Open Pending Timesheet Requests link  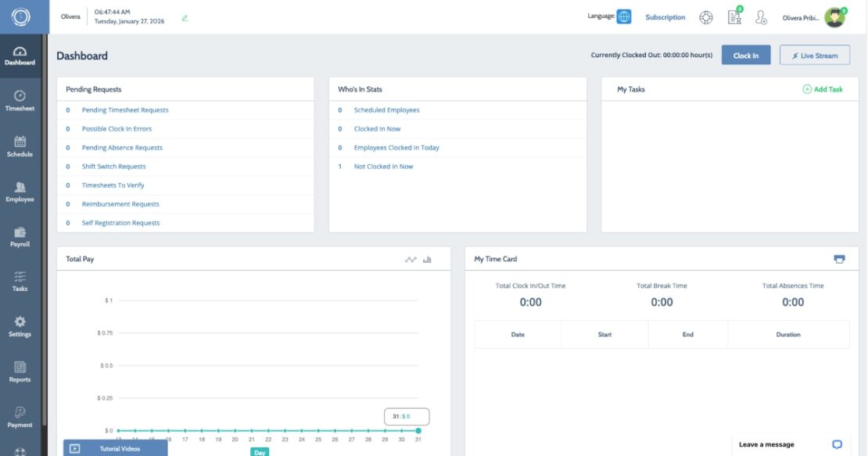pyautogui.click(x=124, y=110)
